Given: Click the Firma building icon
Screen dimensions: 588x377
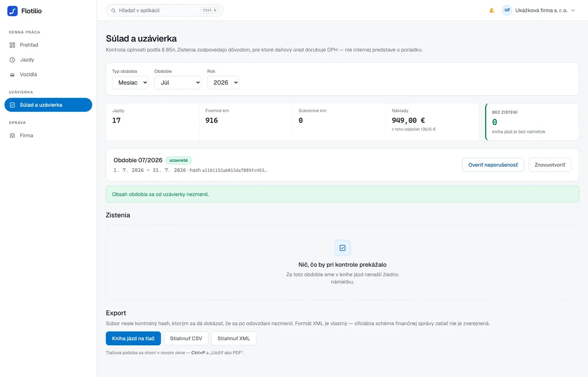Looking at the screenshot, I should [x=12, y=136].
